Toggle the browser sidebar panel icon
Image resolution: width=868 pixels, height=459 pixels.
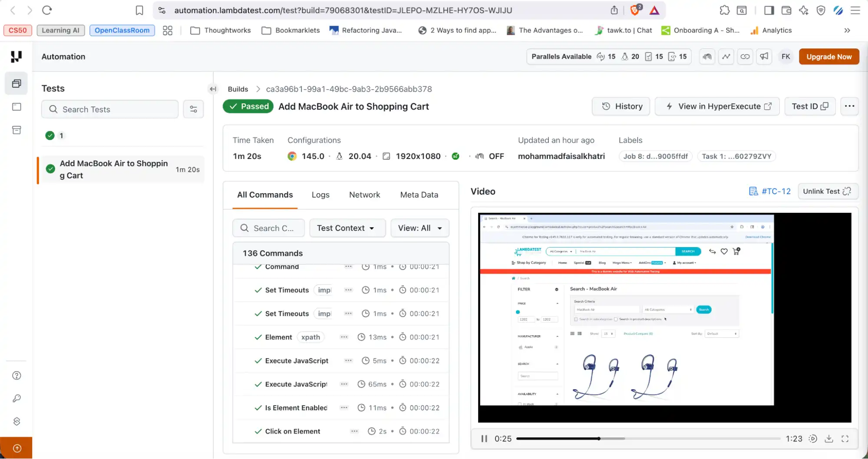(769, 10)
